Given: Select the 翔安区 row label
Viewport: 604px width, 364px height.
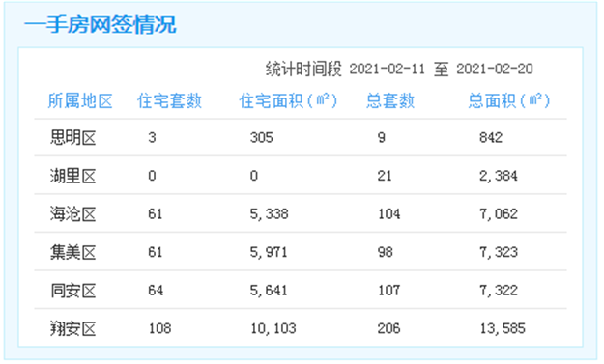Looking at the screenshot, I should coord(72,328).
